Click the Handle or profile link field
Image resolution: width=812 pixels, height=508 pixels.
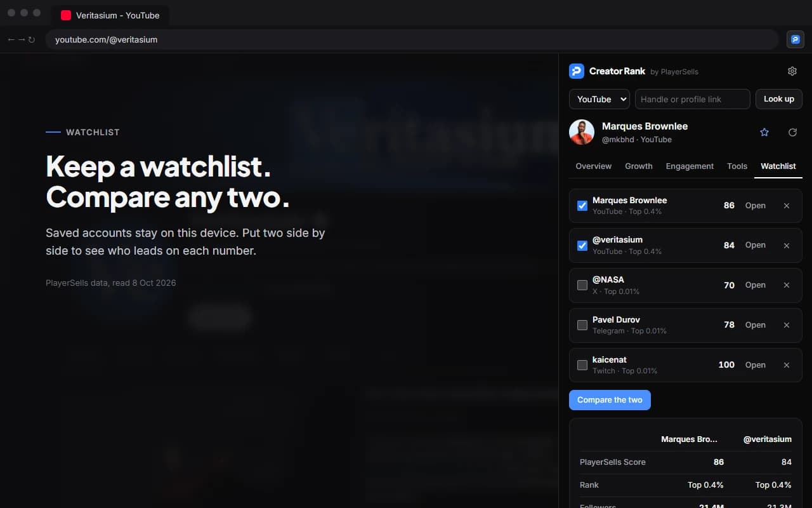click(x=692, y=99)
